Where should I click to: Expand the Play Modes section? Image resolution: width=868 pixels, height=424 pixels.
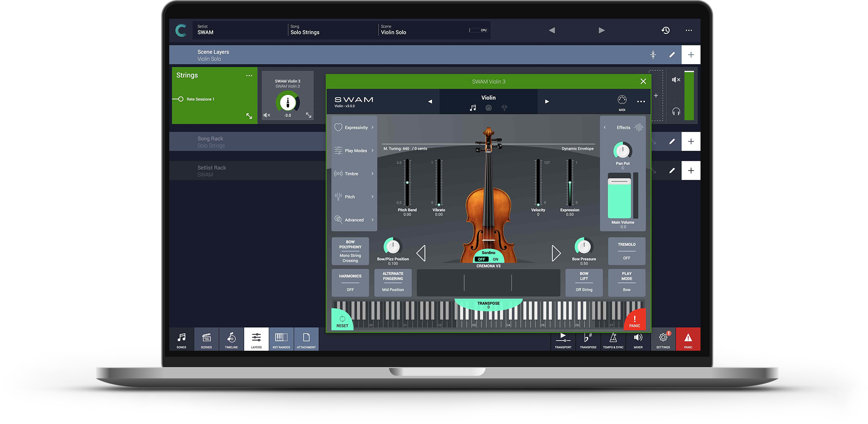pos(354,150)
